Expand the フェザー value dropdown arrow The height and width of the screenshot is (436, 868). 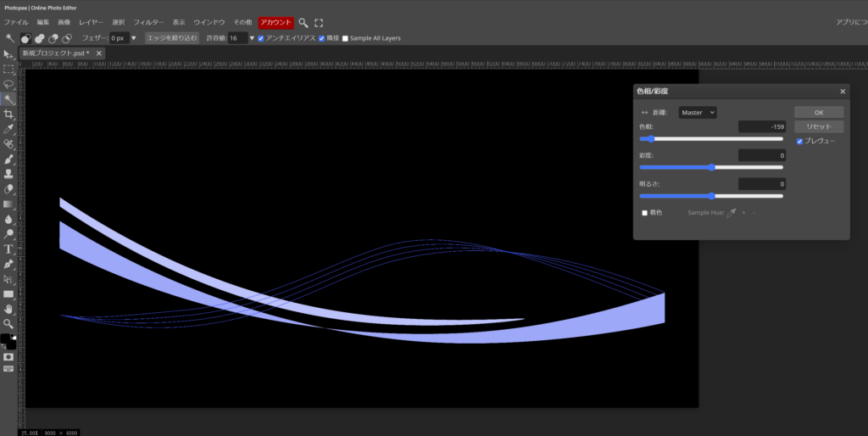(133, 38)
